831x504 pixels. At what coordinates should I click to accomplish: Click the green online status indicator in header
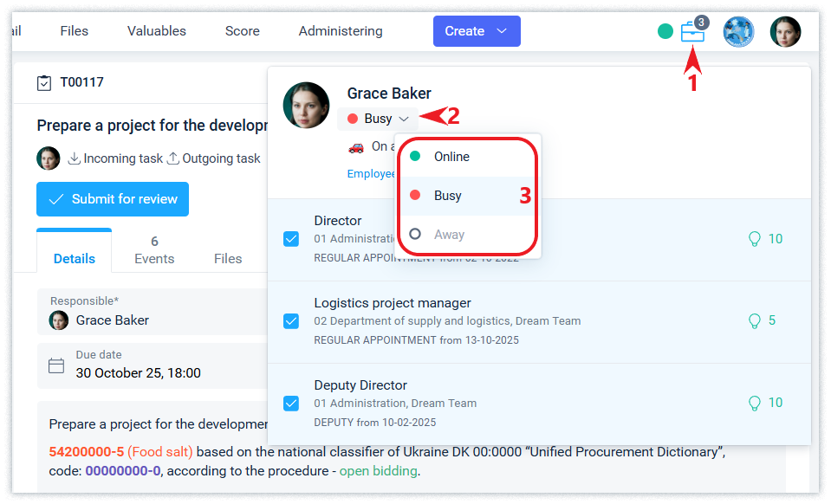point(665,32)
